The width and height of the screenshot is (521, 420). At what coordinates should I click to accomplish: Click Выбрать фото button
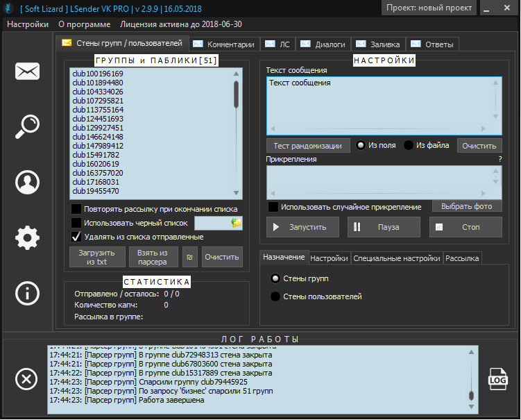(467, 206)
